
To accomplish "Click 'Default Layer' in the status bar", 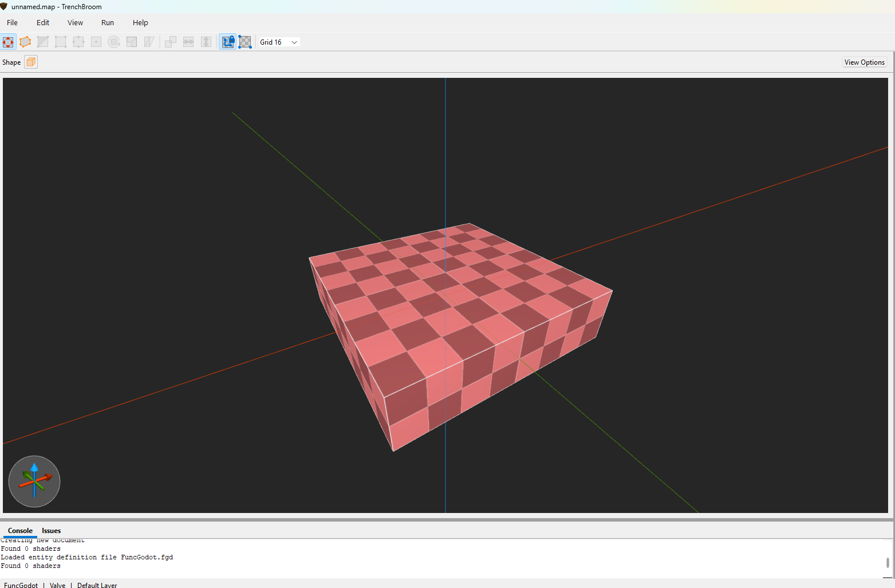I will coord(97,585).
